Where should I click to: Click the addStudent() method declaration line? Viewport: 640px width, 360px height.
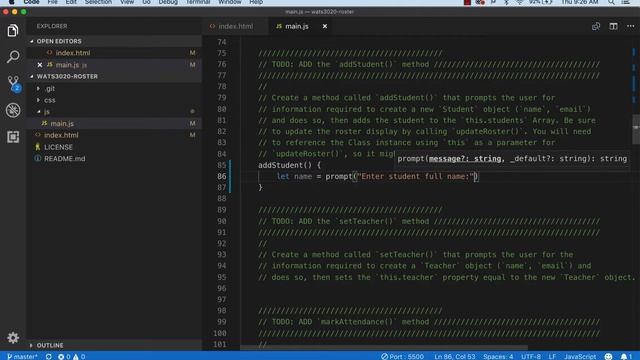point(289,165)
